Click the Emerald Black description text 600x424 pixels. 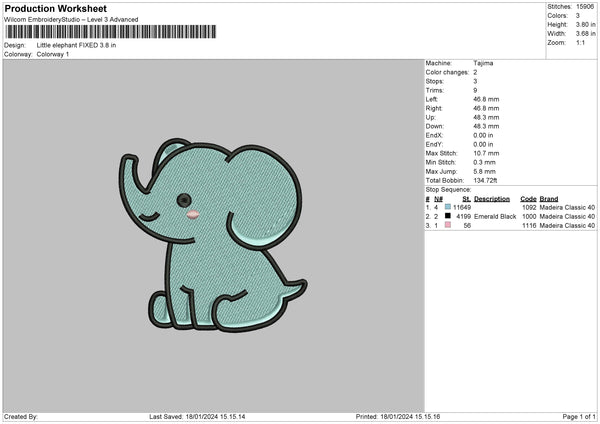pyautogui.click(x=495, y=216)
